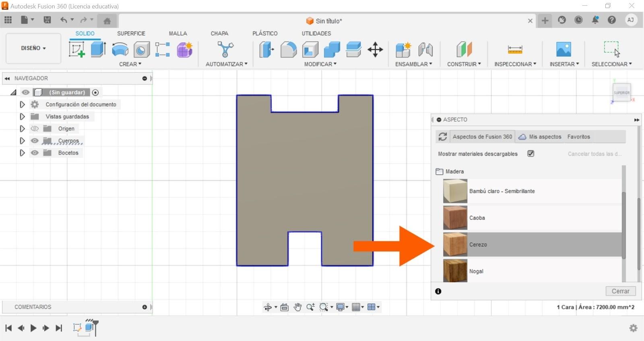Screen dimensions: 644x341
Task: Expand Vistas guardadas
Action: coord(22,116)
